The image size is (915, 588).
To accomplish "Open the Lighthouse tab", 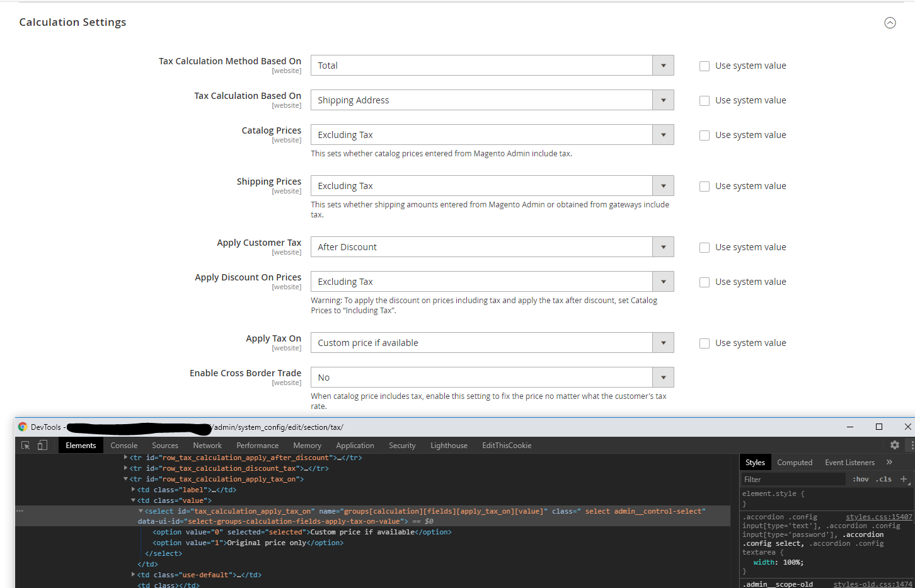I will coord(449,446).
